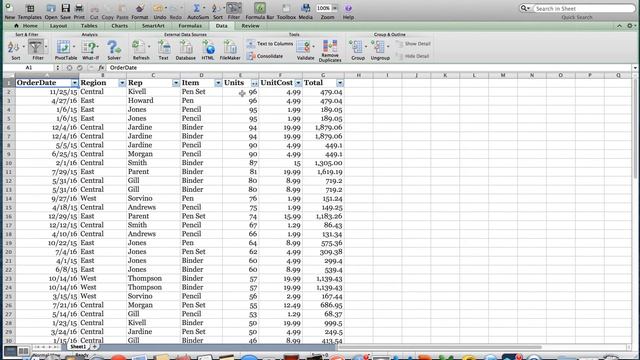Click Text to Columns

click(x=270, y=44)
